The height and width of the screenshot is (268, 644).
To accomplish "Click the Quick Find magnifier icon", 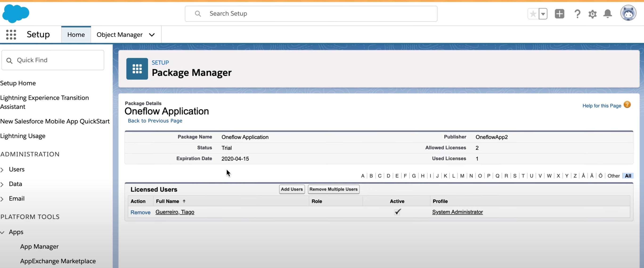I will pyautogui.click(x=9, y=60).
